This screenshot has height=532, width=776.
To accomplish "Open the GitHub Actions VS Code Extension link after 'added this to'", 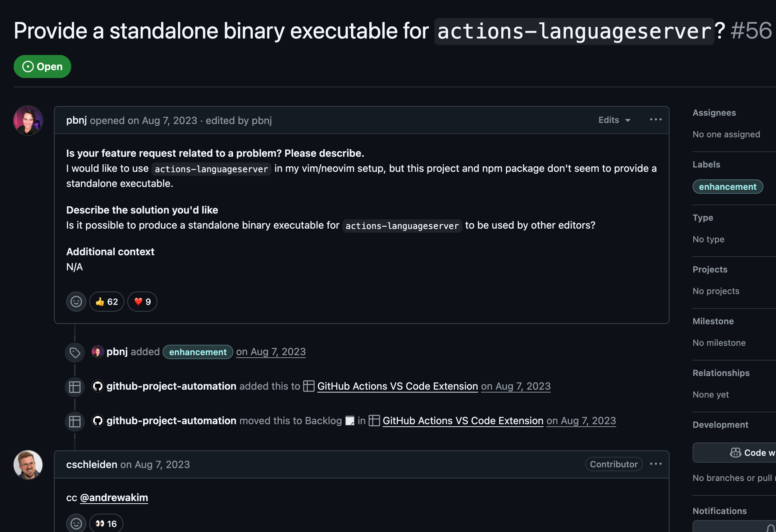I will (397, 386).
